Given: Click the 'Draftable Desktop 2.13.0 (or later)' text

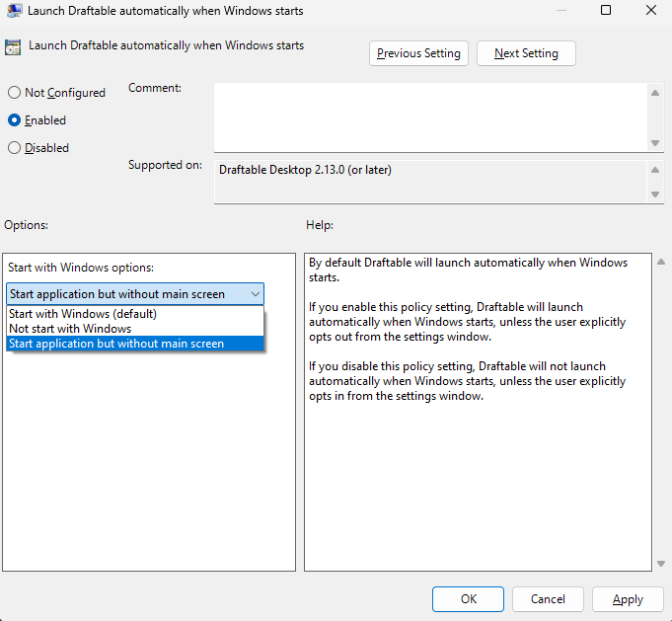Looking at the screenshot, I should 305,170.
